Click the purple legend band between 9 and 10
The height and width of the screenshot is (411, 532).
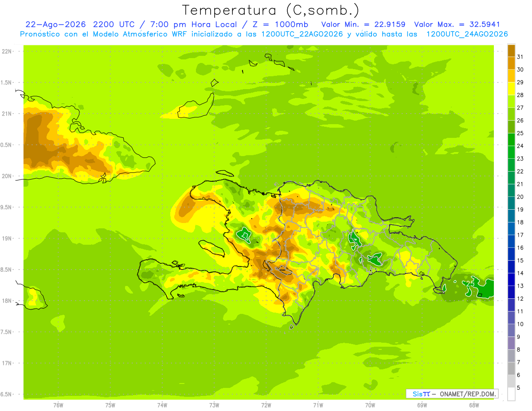tap(511, 331)
